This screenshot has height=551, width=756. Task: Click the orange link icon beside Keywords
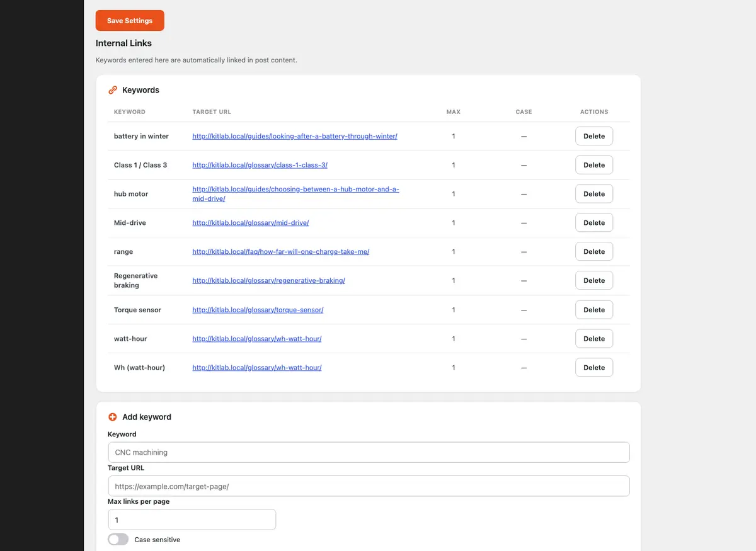pos(113,90)
